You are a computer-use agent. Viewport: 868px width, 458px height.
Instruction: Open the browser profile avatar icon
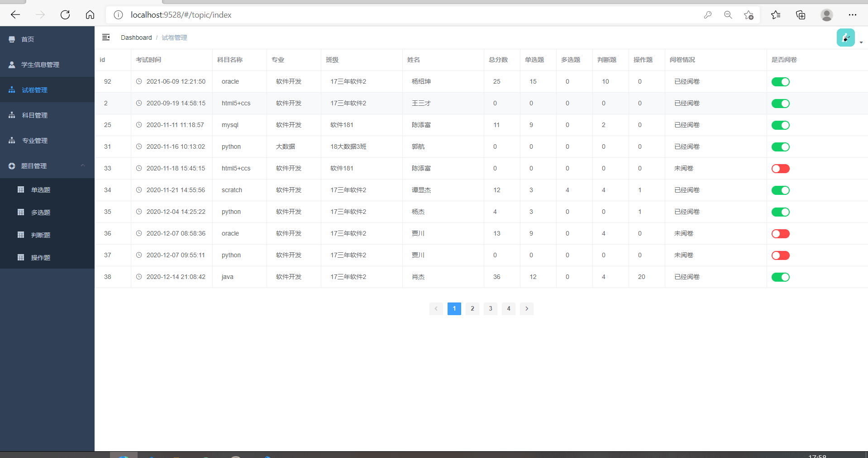(826, 15)
